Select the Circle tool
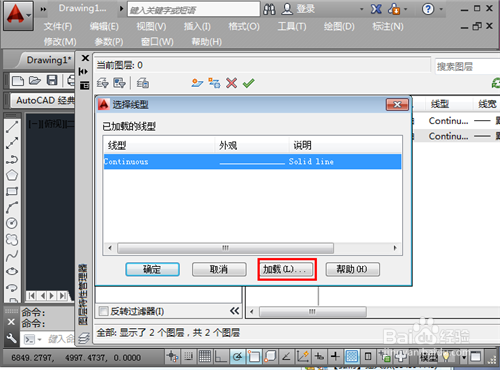The height and width of the screenshot is (370, 500). 12,223
